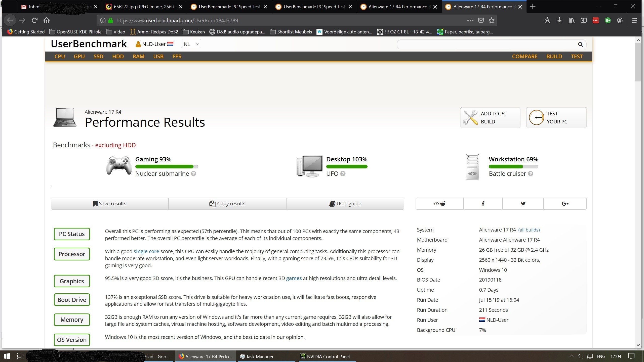Click the Gaming 93% progress bar
Viewport: 644px width, 362px height.
(166, 167)
